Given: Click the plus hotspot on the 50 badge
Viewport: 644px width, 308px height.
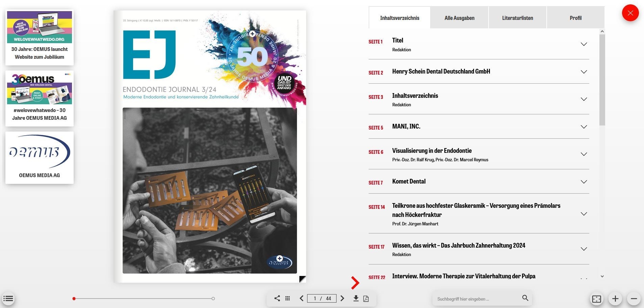Looking at the screenshot, I should [x=252, y=34].
